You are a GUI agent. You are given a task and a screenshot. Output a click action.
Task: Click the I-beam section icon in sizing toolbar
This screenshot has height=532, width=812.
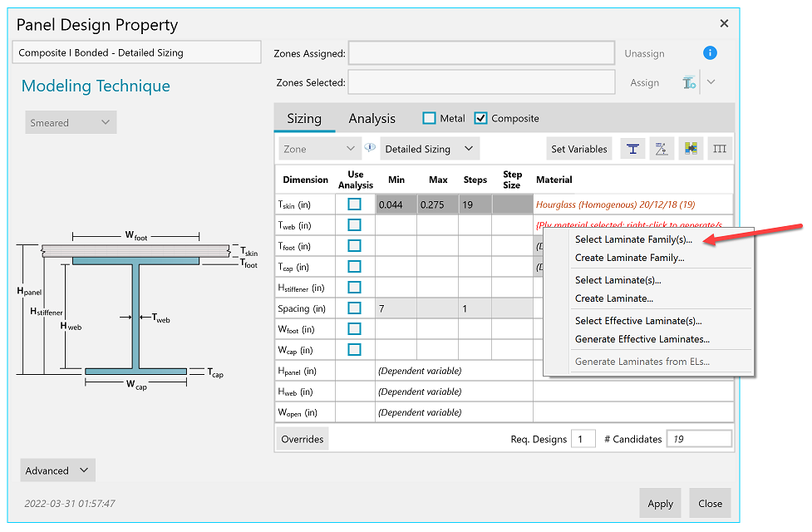pyautogui.click(x=632, y=149)
